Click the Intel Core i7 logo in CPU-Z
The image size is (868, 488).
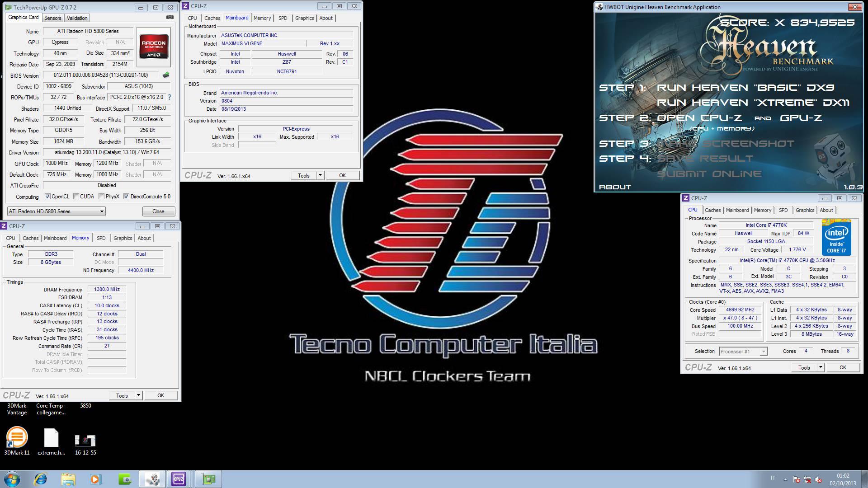point(836,238)
